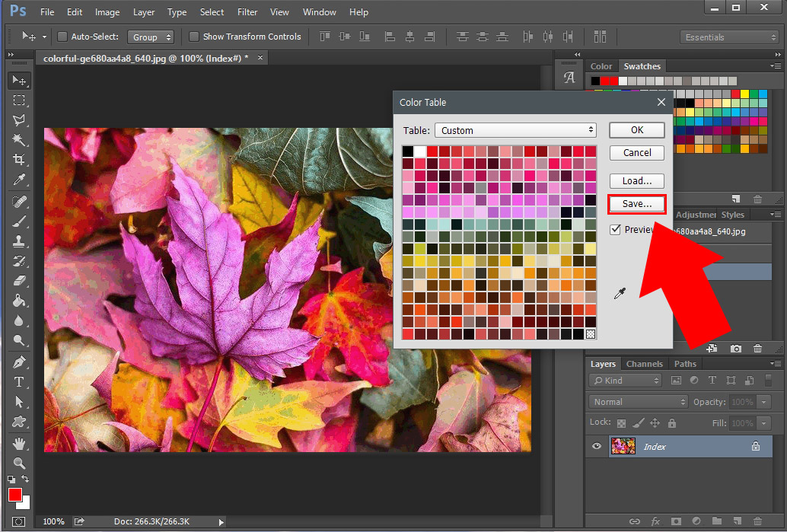Click the Link layers icon
The image size is (787, 532).
pos(635,521)
